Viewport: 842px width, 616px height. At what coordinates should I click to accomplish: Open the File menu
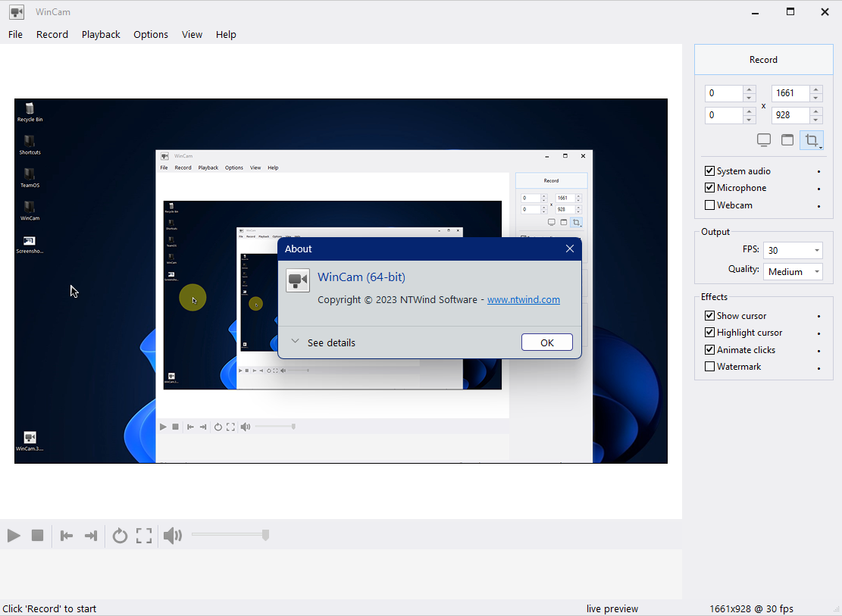(16, 34)
